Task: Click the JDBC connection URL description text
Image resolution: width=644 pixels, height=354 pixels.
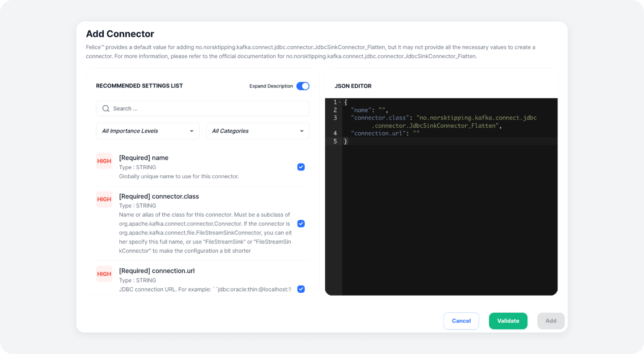Action: click(205, 289)
